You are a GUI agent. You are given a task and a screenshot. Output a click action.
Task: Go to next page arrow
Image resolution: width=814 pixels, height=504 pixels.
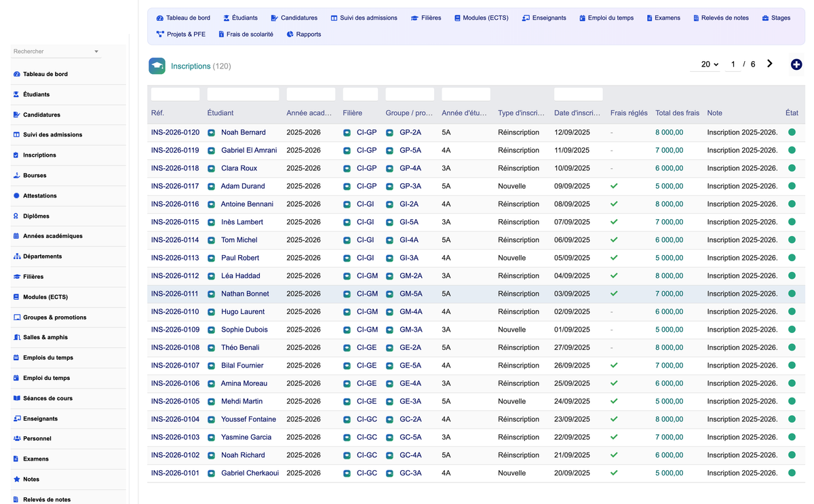pos(770,64)
